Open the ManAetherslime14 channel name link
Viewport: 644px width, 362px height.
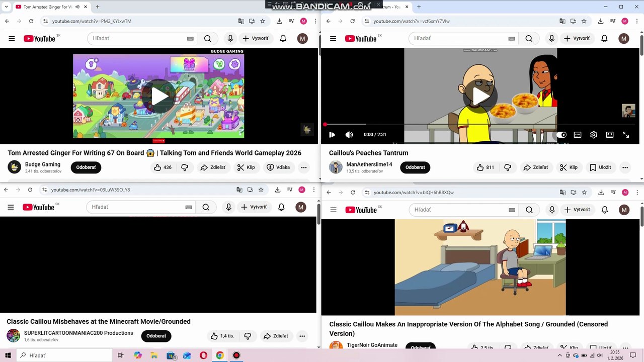pos(369,164)
